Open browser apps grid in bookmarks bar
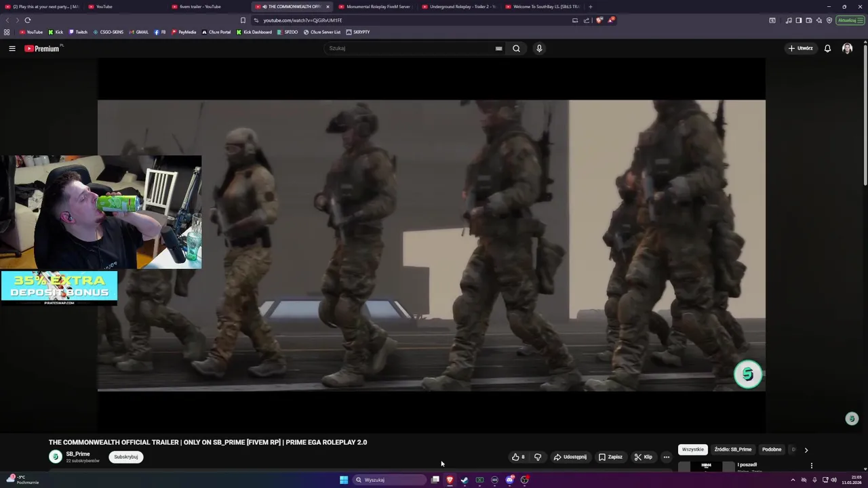 click(7, 32)
